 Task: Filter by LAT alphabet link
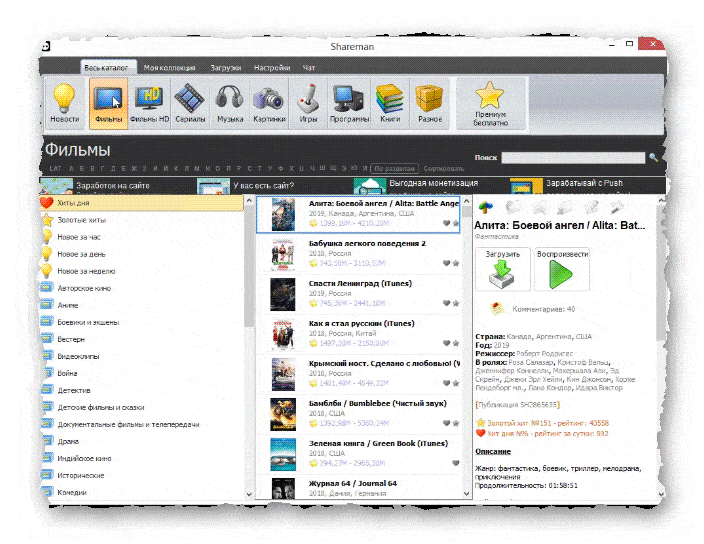55,168
